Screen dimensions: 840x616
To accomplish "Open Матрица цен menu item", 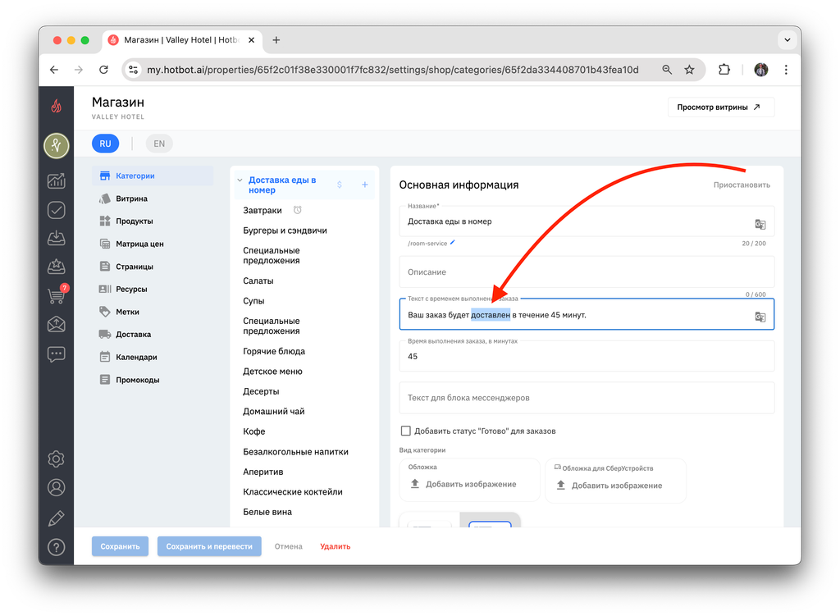I will click(153, 244).
